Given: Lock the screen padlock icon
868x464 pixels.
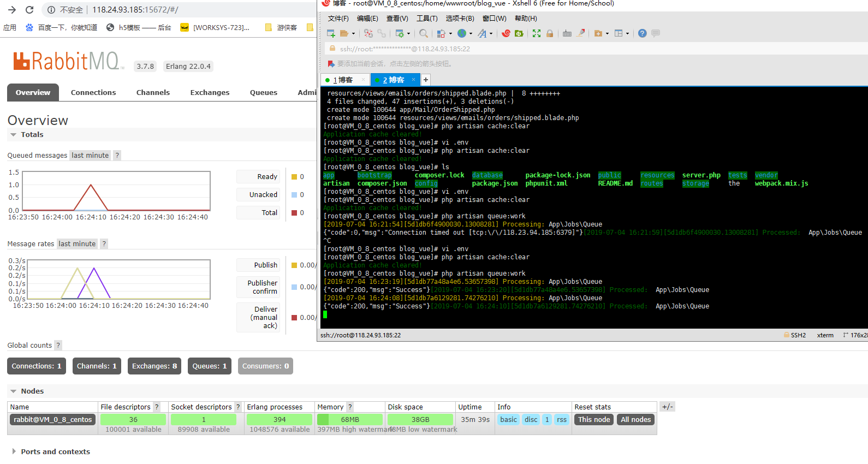Looking at the screenshot, I should click(x=550, y=33).
